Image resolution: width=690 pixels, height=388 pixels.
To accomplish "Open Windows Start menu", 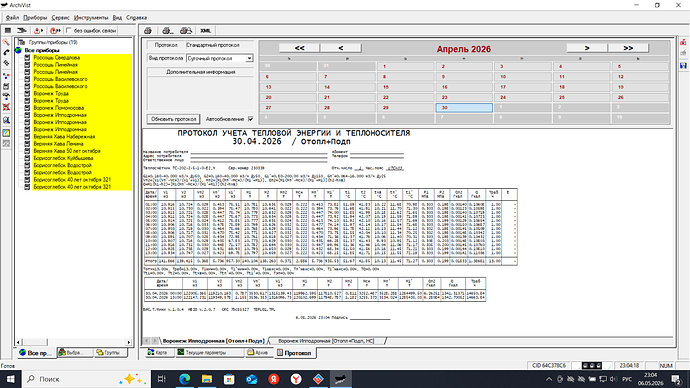I will coord(11,379).
